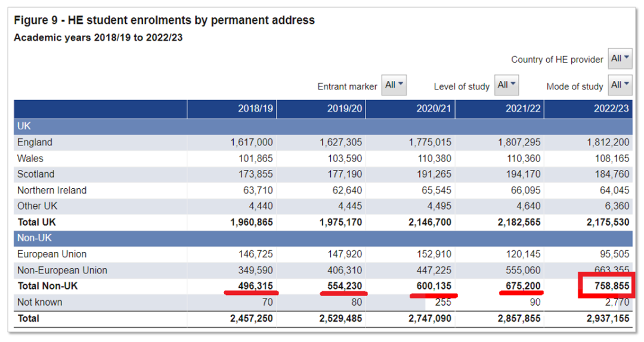Select the England row label
644x342 pixels.
[x=35, y=142]
